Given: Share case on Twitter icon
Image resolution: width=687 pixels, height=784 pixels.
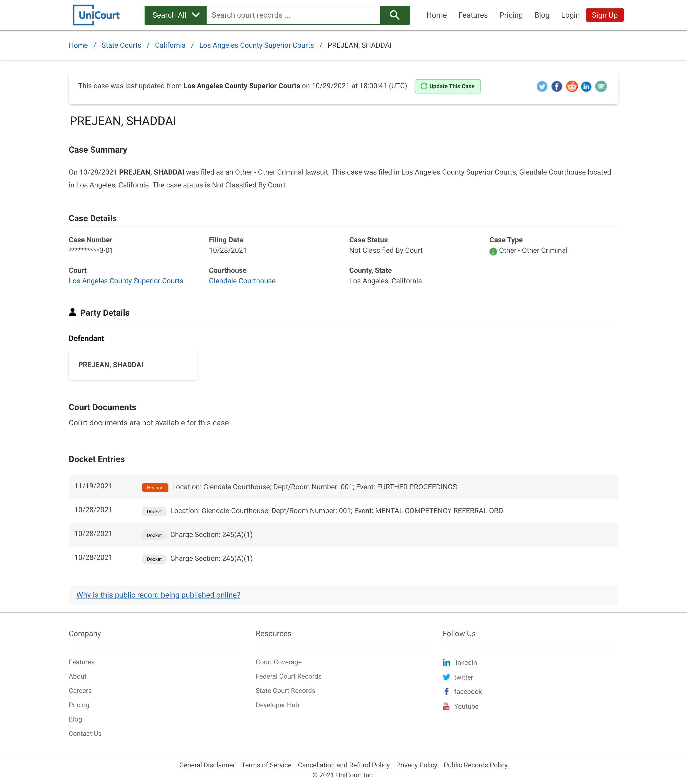Looking at the screenshot, I should pos(542,86).
